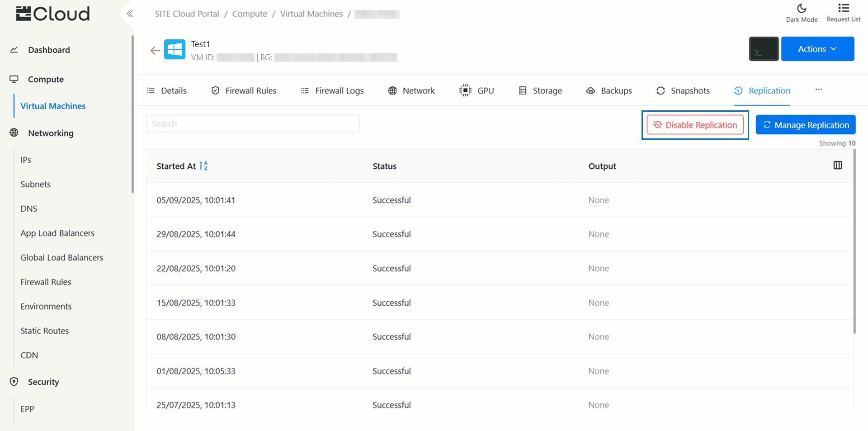The width and height of the screenshot is (868, 431).
Task: Toggle Dark Mode moon icon
Action: pyautogui.click(x=801, y=9)
